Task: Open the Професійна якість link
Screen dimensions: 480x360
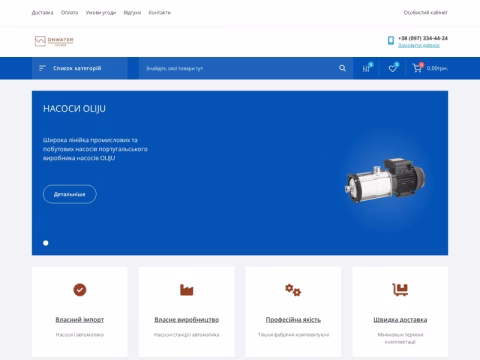Action: point(293,319)
